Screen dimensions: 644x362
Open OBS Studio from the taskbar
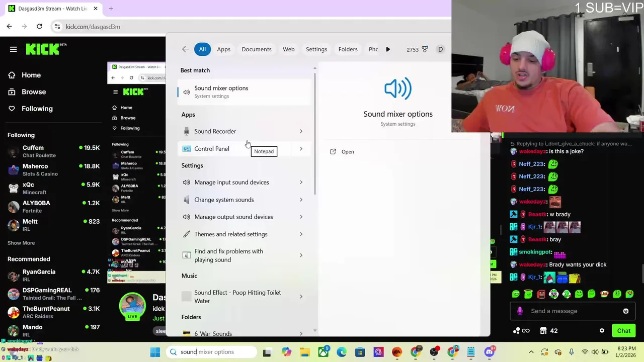[434, 352]
